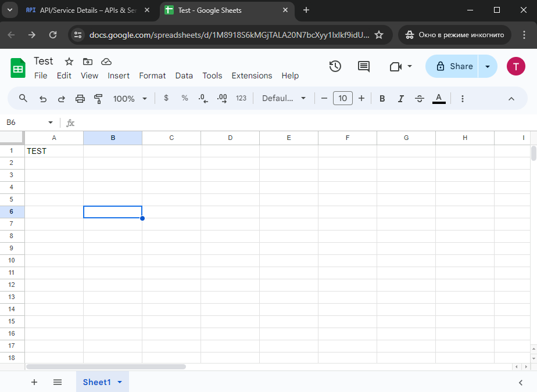Toggle bold formatting
Viewport: 537px width, 392px height.
click(382, 99)
